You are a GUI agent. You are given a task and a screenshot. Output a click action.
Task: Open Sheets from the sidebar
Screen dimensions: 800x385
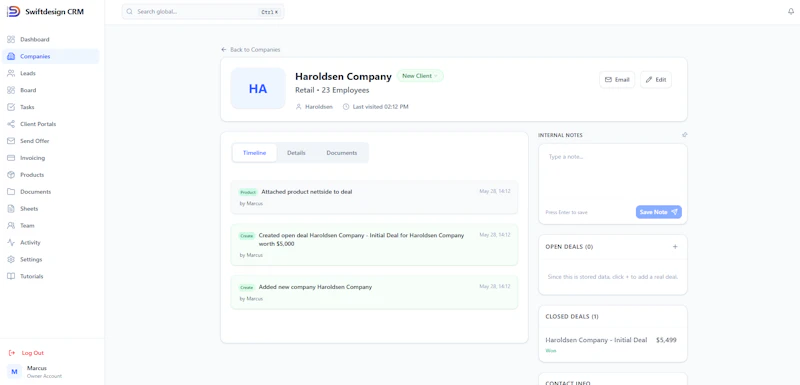(51, 209)
